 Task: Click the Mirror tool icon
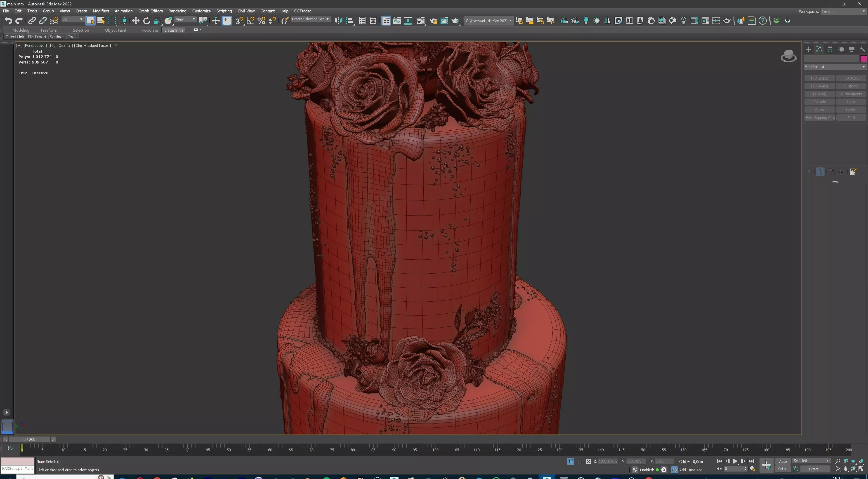(338, 21)
